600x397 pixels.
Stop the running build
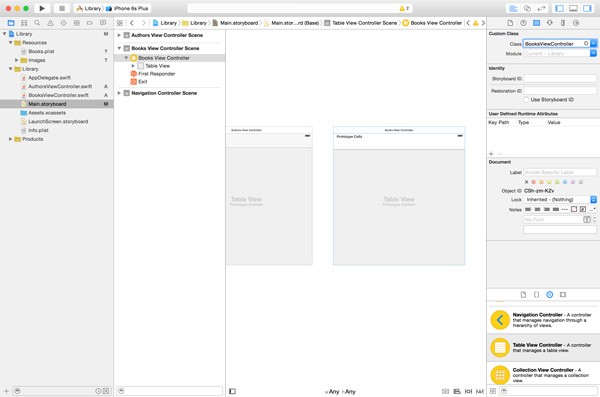coord(62,8)
